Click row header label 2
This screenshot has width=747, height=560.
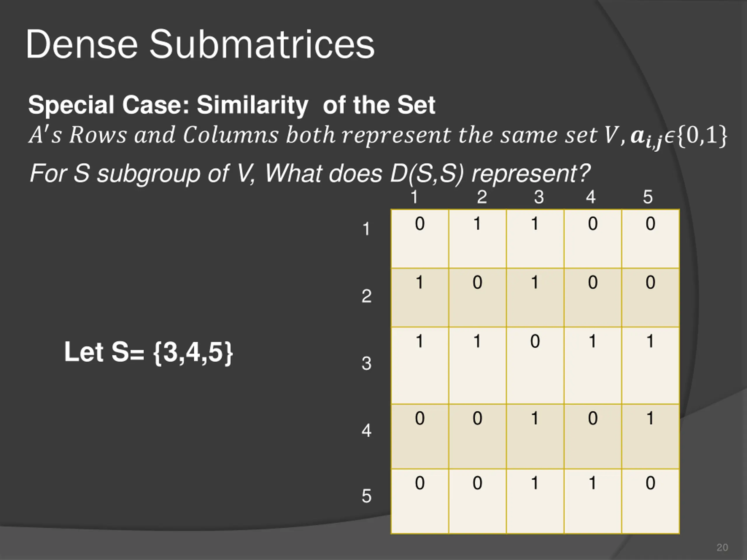366,296
